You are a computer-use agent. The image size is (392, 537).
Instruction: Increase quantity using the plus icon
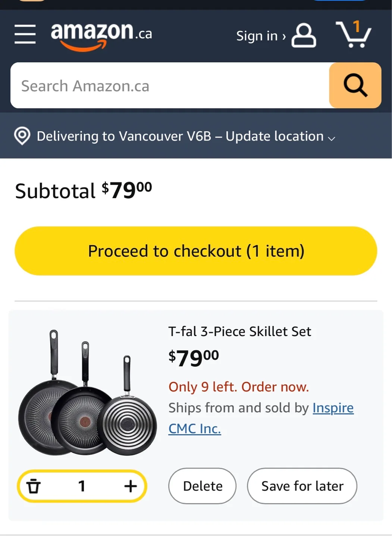pyautogui.click(x=130, y=486)
